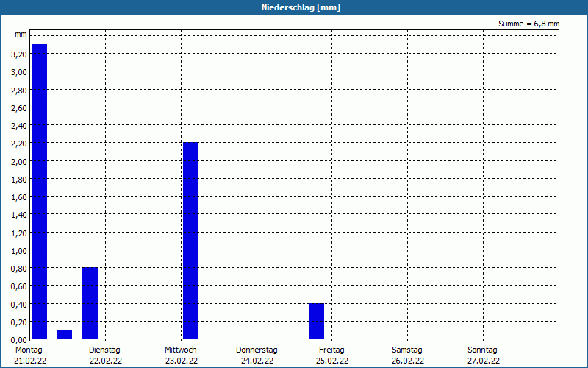Click the 'Donnerstag' day label

pyautogui.click(x=257, y=350)
